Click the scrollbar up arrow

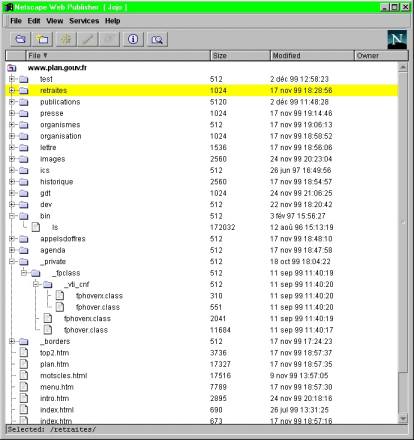tap(403, 67)
